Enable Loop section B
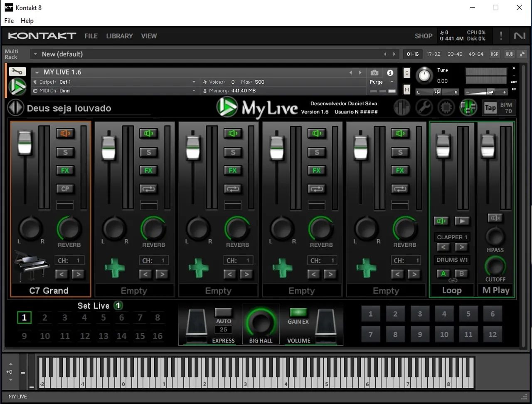Image resolution: width=532 pixels, height=404 pixels. pyautogui.click(x=461, y=274)
